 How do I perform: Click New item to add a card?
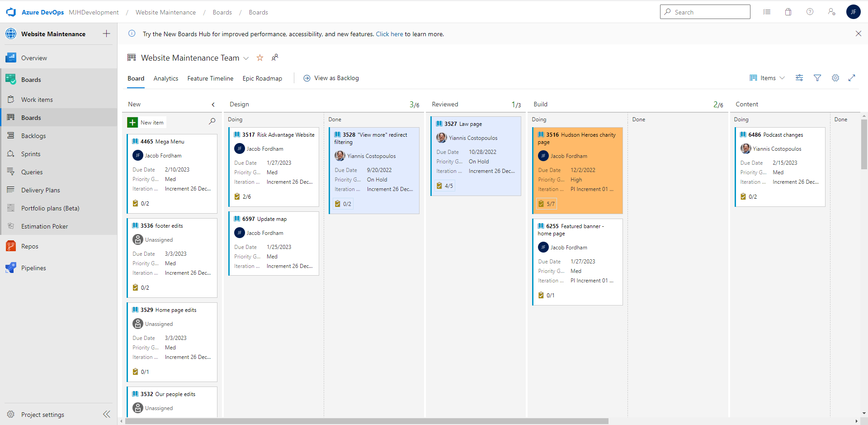pos(146,122)
